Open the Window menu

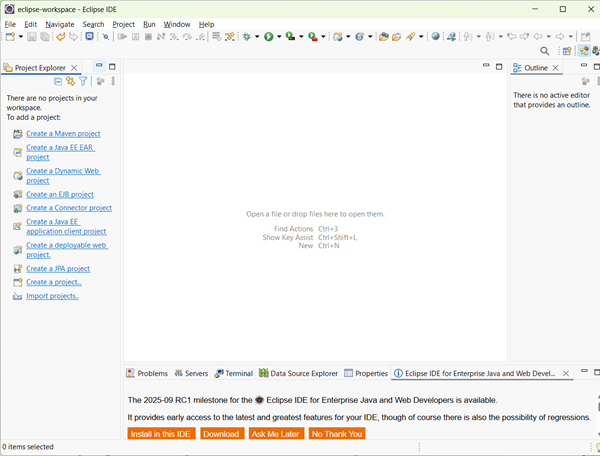[177, 24]
